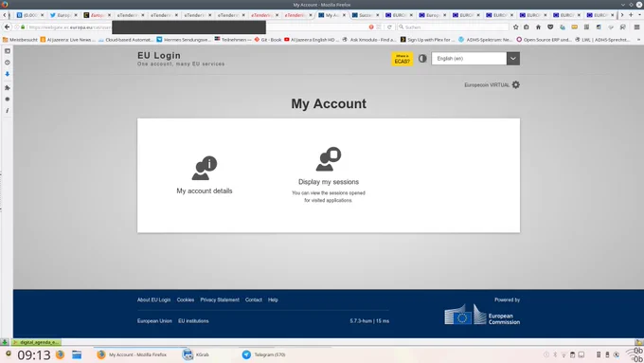Open the Git - Book bookmark

[268, 40]
